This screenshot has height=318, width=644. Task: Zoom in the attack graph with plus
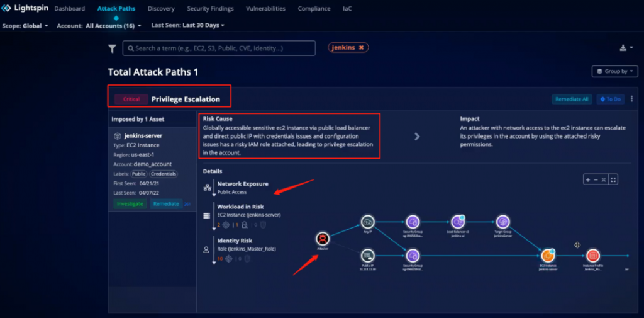[588, 179]
